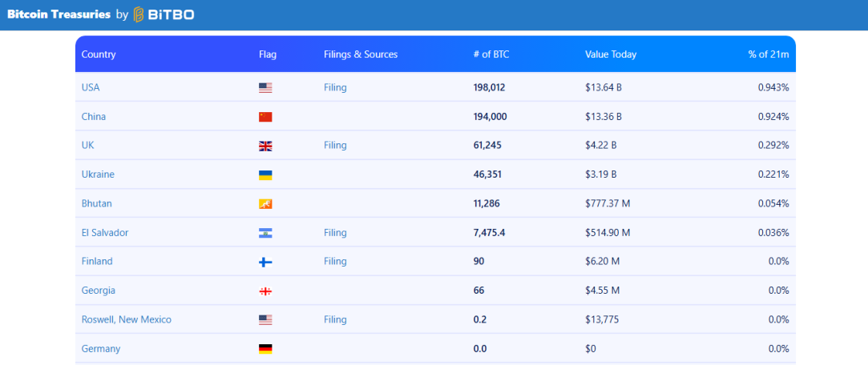Open Finland's Filing link

335,262
